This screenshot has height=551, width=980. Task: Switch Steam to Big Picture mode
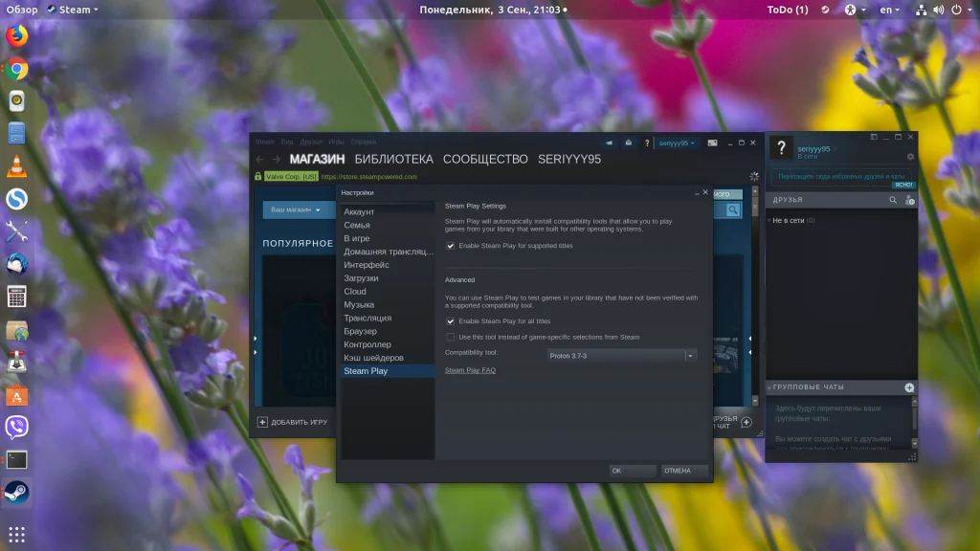712,143
